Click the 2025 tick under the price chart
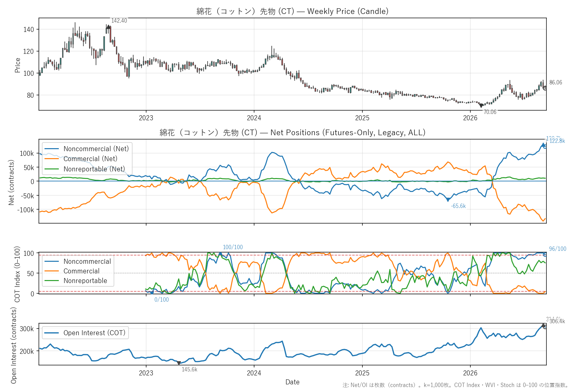 tap(362, 118)
